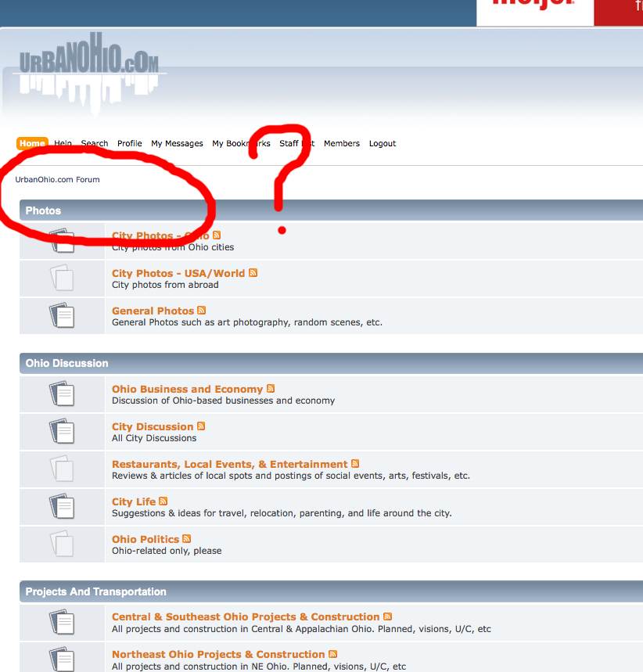This screenshot has height=672, width=643.
Task: Click the board status icon for Central & Southeast Ohio Projects
Action: tap(62, 622)
